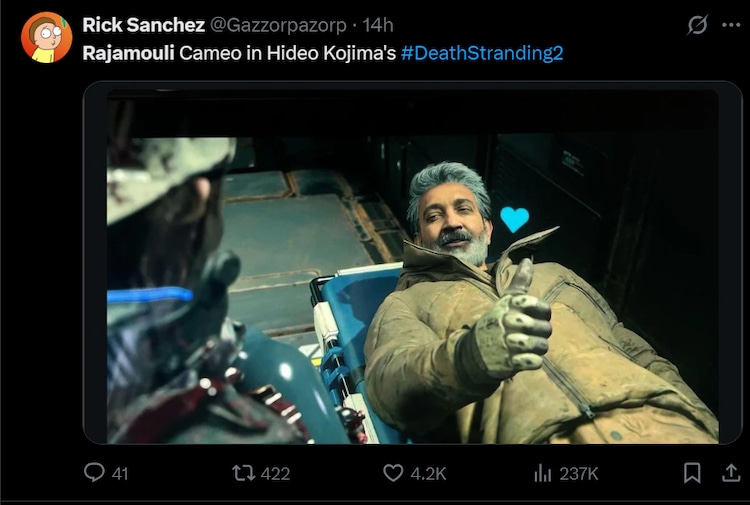750x505 pixels.
Task: Like the post with the heart icon
Action: [x=394, y=472]
